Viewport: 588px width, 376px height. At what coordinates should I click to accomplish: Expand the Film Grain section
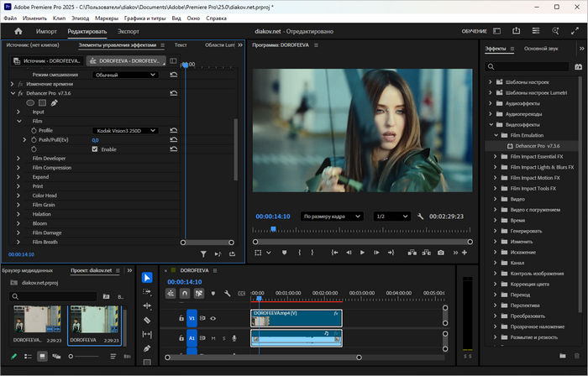(19, 205)
